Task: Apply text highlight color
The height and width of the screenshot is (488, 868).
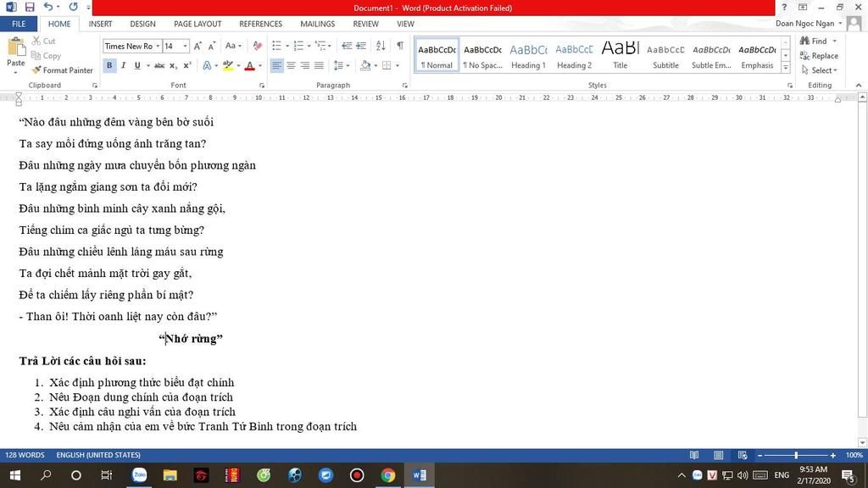Action: [x=227, y=65]
